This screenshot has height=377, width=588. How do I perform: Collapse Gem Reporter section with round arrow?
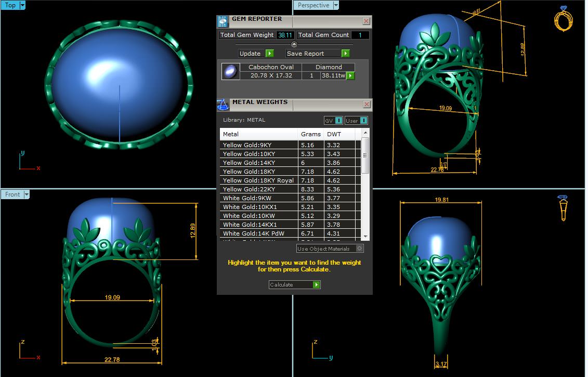pyautogui.click(x=294, y=45)
